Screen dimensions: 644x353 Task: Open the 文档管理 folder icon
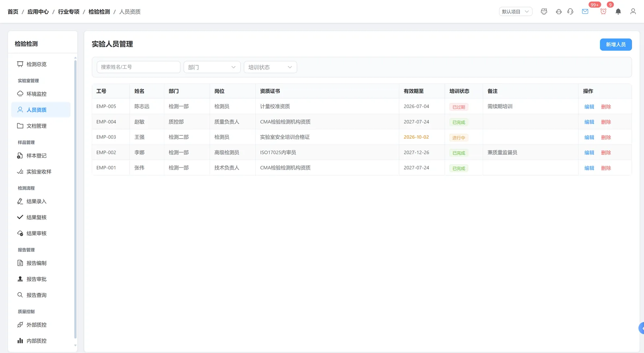[20, 126]
